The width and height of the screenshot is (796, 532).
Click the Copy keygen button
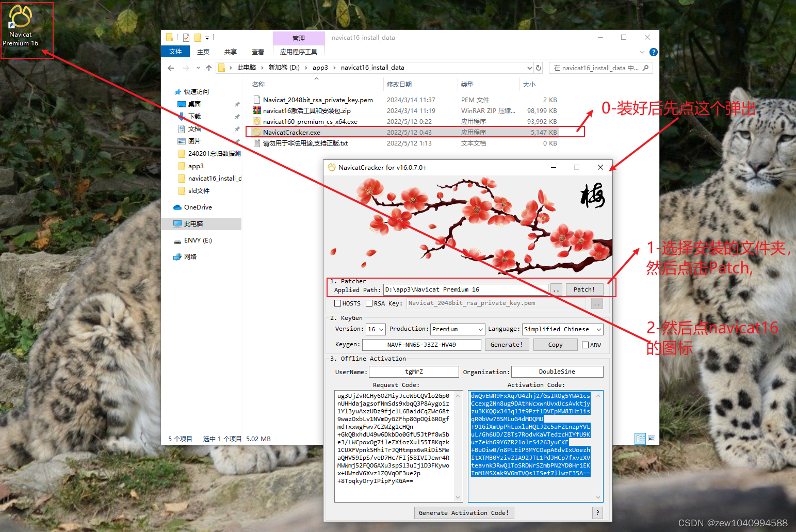[556, 345]
